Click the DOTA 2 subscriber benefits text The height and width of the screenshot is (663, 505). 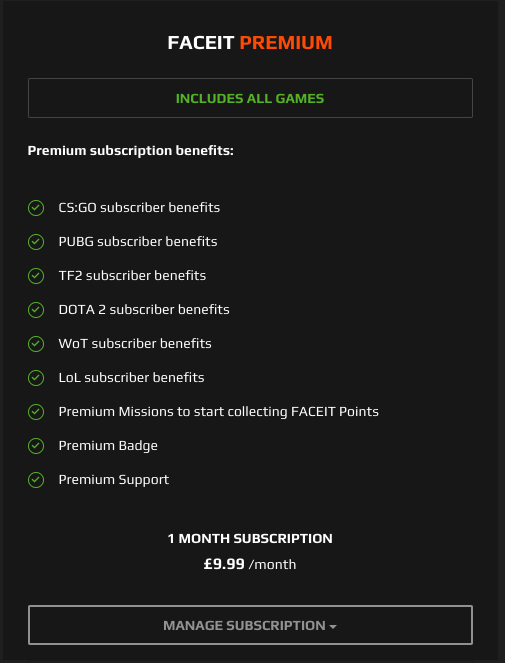144,310
